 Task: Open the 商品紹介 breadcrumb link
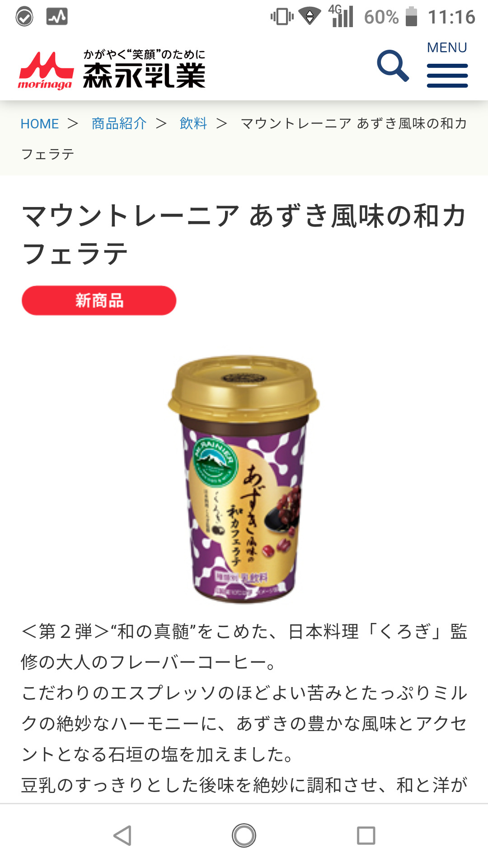pyautogui.click(x=119, y=123)
